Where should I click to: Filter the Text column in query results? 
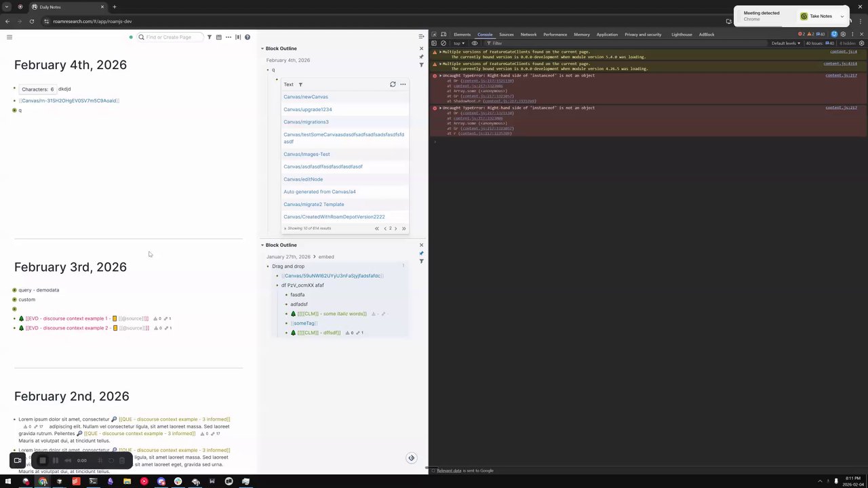pos(300,85)
